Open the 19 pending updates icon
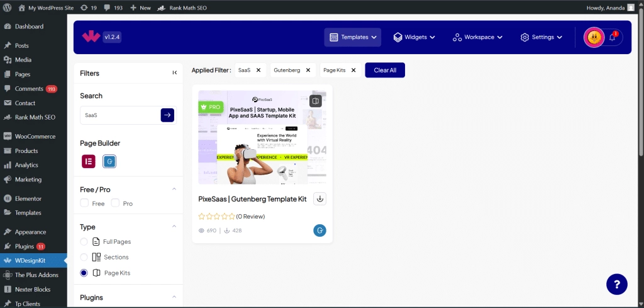This screenshot has width=644, height=308. pos(88,8)
